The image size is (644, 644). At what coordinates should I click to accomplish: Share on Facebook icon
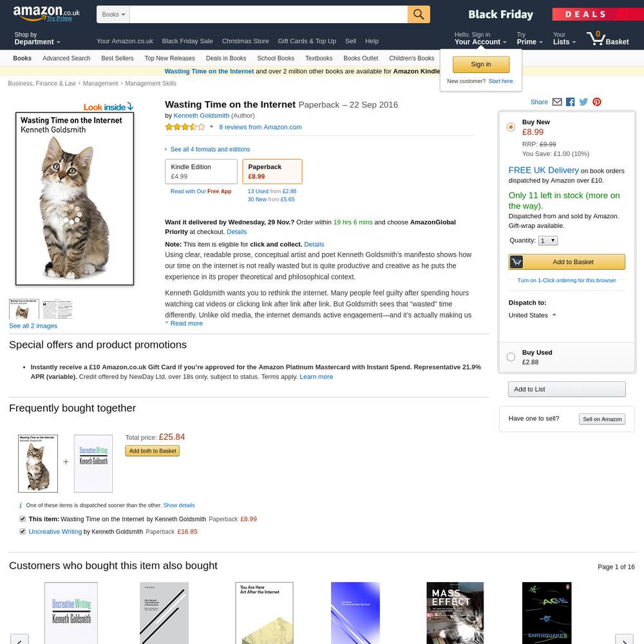570,102
